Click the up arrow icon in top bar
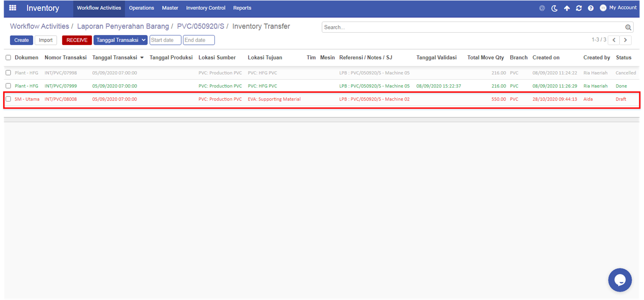 click(x=567, y=8)
